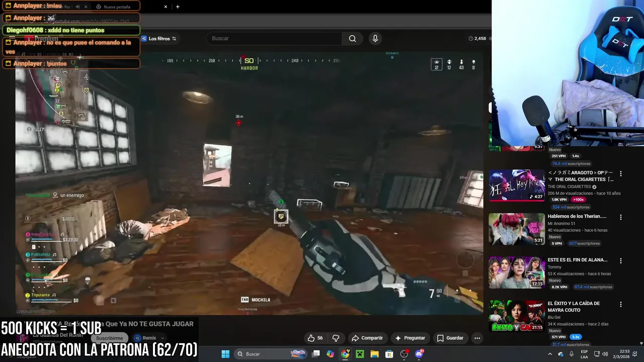The image size is (644, 362).
Task: Launch Copilot from the taskbar
Action: [330, 354]
